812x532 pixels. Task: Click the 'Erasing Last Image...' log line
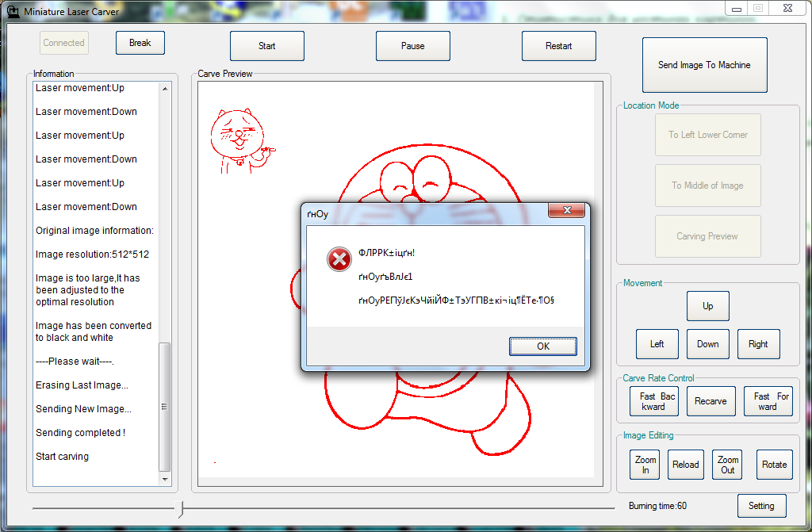coord(82,385)
